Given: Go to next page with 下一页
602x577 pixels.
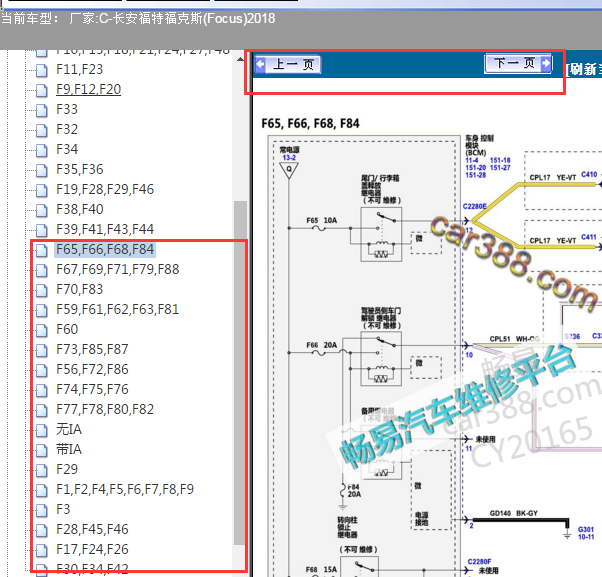Looking at the screenshot, I should tap(519, 63).
